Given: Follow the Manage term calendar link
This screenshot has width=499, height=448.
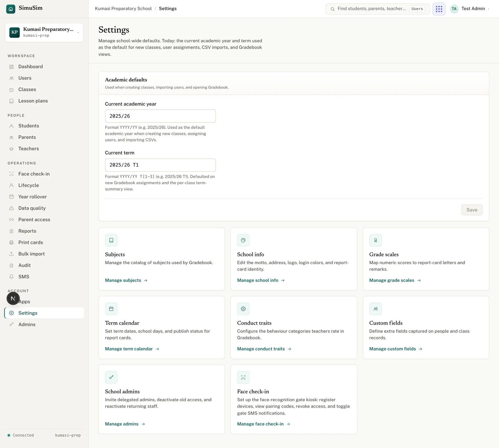Looking at the screenshot, I should click(132, 349).
